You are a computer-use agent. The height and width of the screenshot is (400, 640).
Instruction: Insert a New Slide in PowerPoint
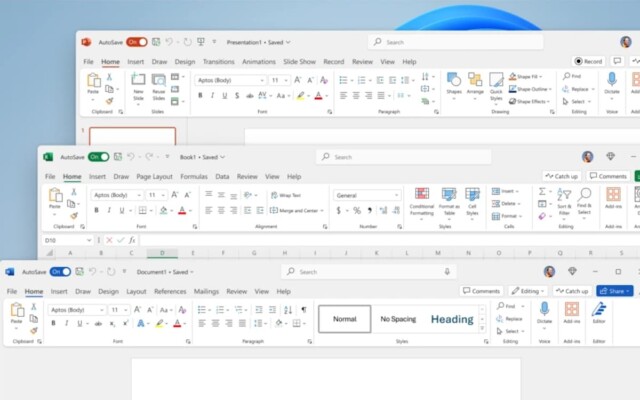tap(138, 87)
